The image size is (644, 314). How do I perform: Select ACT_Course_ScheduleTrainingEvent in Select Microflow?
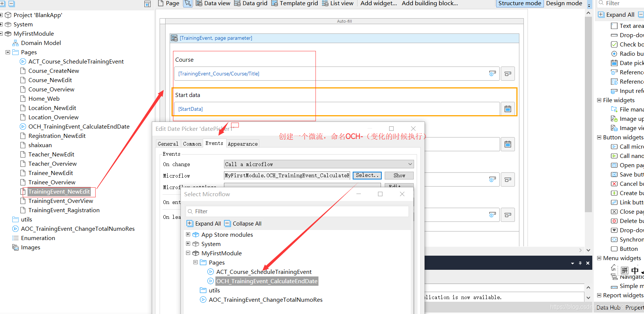pos(264,272)
